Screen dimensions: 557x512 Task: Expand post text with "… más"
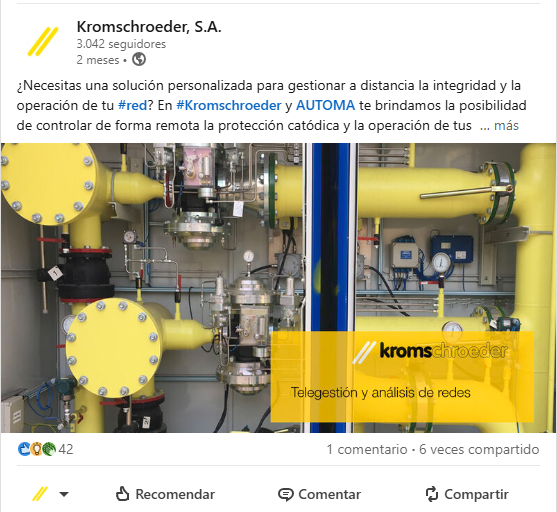click(499, 125)
